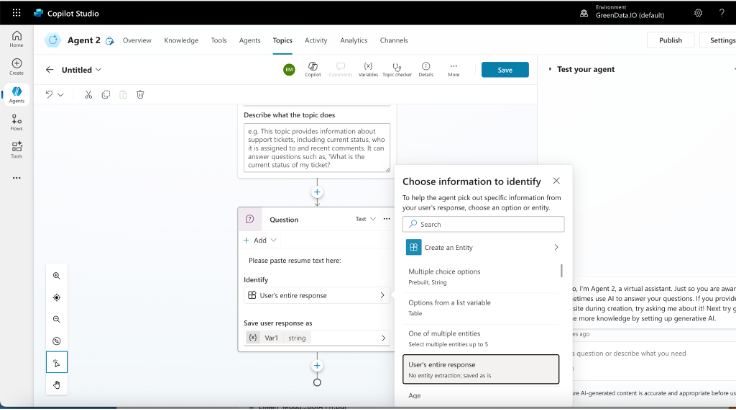
Task: Run the Topic checker
Action: (x=397, y=69)
